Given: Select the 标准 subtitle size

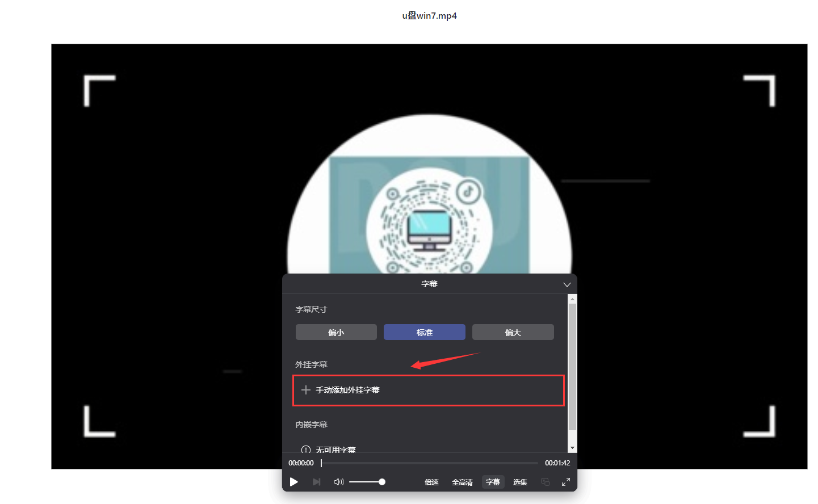Looking at the screenshot, I should coord(425,332).
